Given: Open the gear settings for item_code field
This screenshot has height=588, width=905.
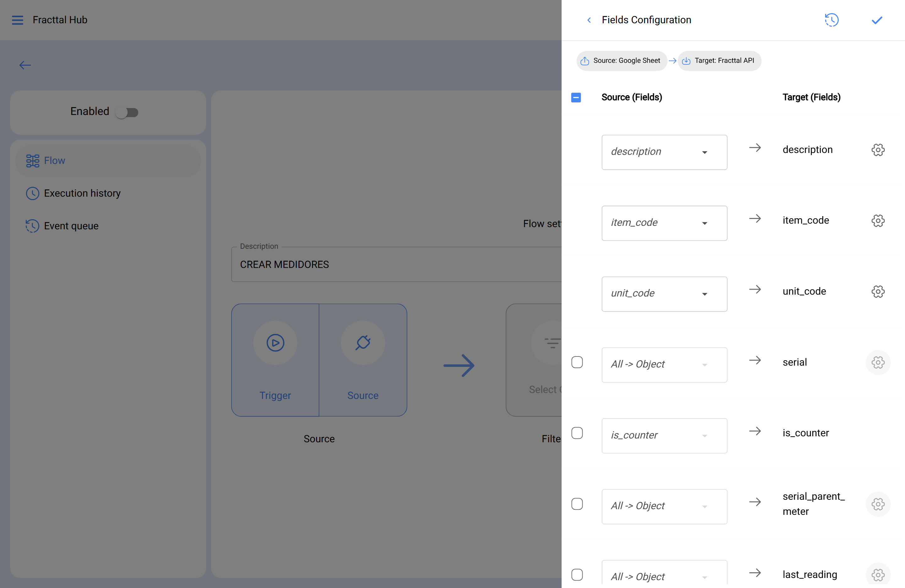Looking at the screenshot, I should click(x=878, y=220).
